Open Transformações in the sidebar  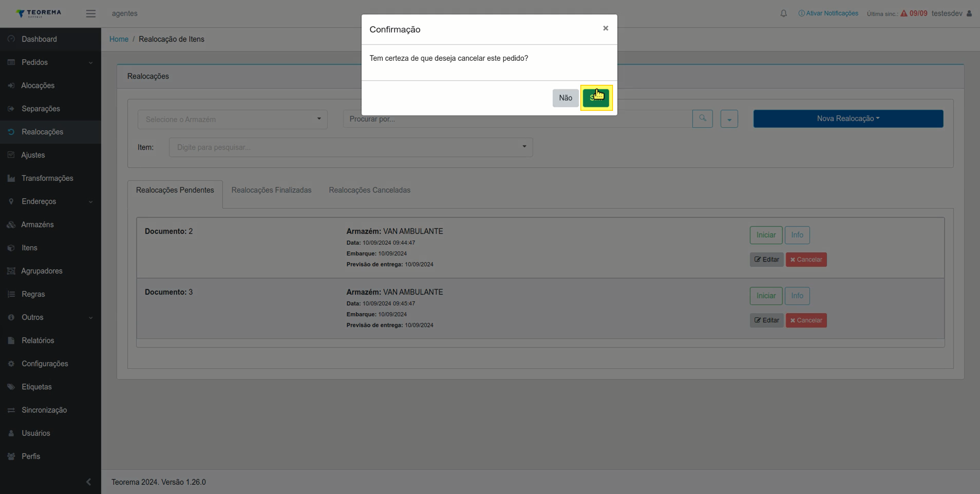click(51, 178)
